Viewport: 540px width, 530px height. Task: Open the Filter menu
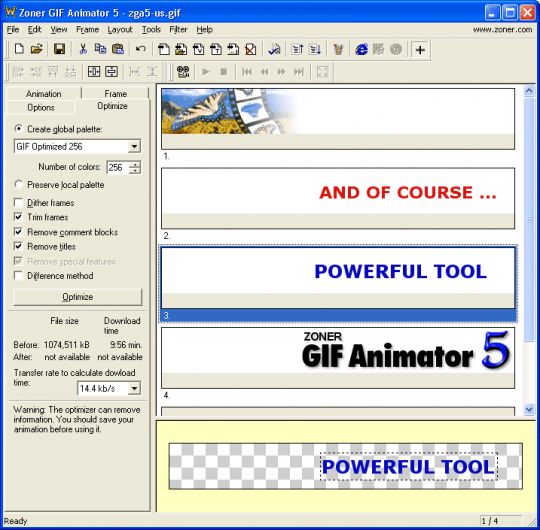pyautogui.click(x=178, y=30)
